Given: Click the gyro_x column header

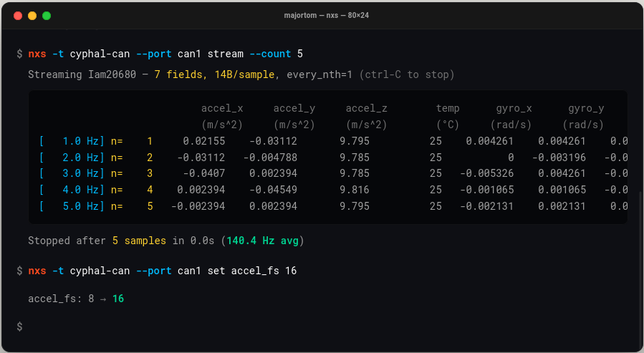Looking at the screenshot, I should pos(514,108).
